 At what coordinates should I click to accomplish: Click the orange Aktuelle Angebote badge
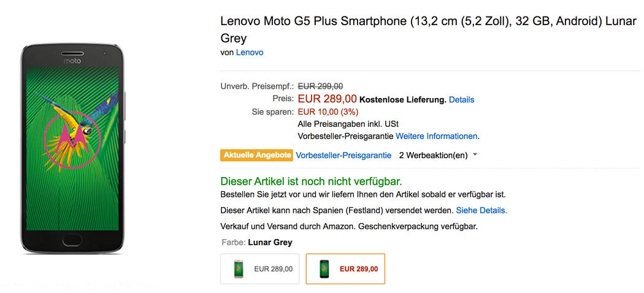257,155
